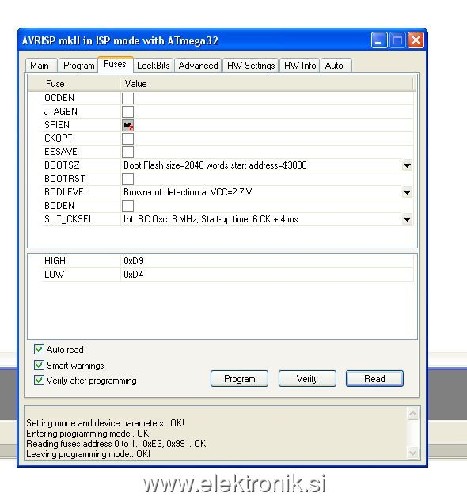Expand the BODLEVEL dropdown arrow
Viewport: 467px width, 500px height.
[x=407, y=192]
